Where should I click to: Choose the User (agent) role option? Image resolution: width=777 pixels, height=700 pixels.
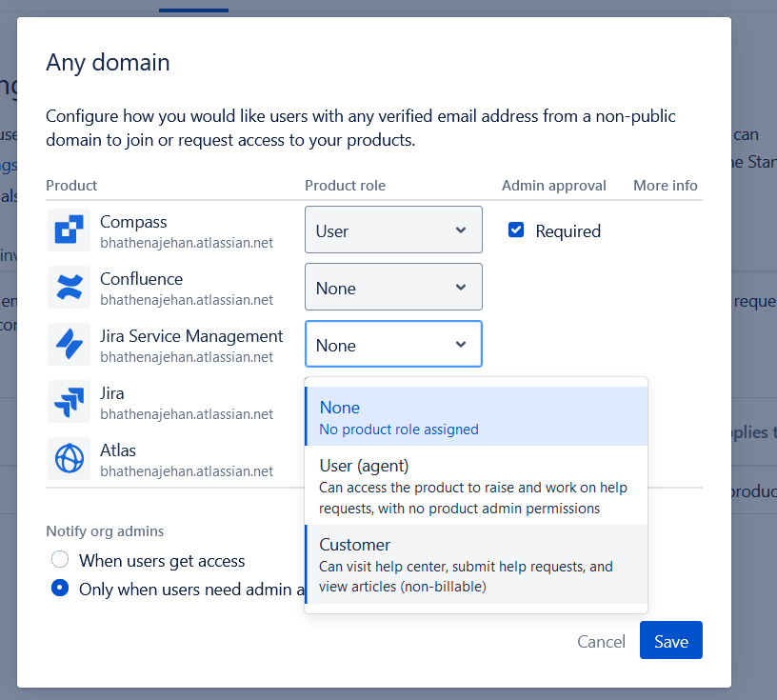476,486
